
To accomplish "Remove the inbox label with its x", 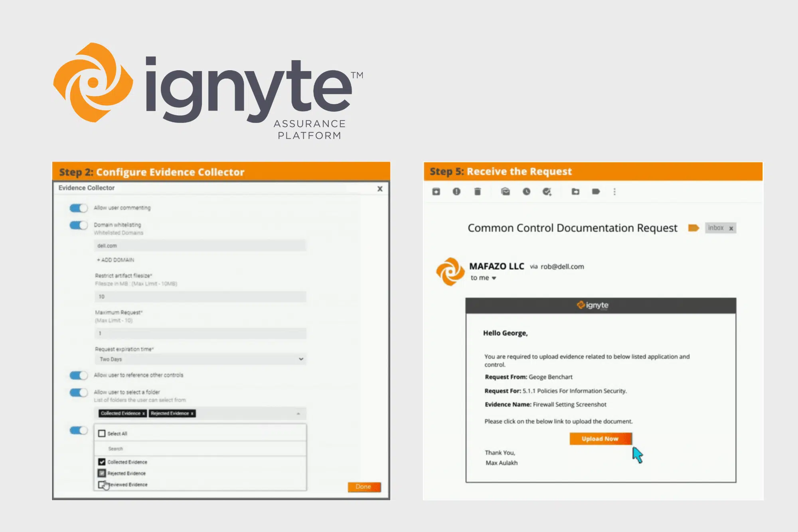I will (x=731, y=228).
